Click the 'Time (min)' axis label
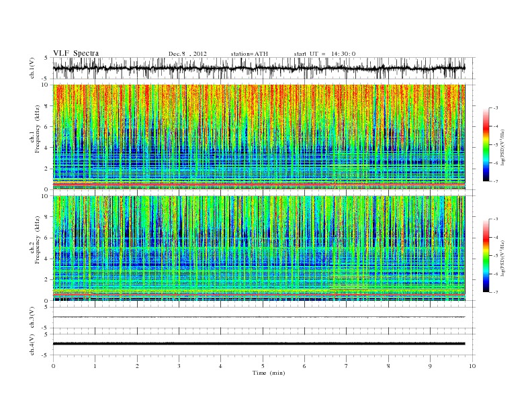The width and height of the screenshot is (532, 411). tap(269, 373)
